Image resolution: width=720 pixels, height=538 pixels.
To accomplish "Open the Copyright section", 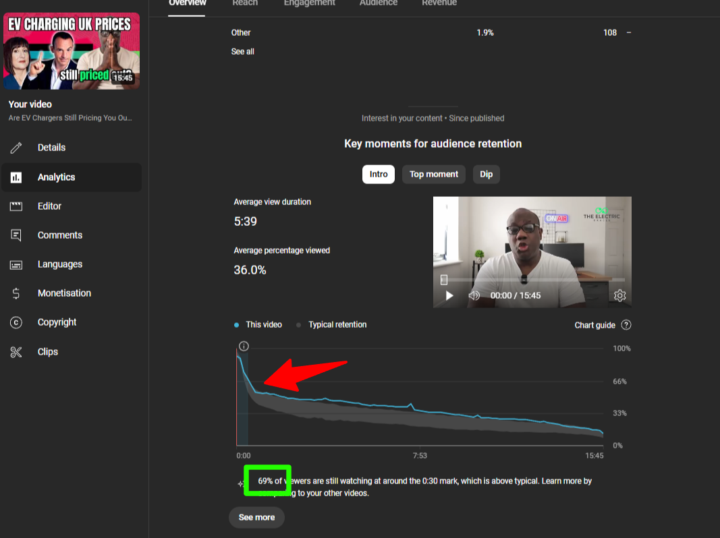I will pyautogui.click(x=71, y=323).
